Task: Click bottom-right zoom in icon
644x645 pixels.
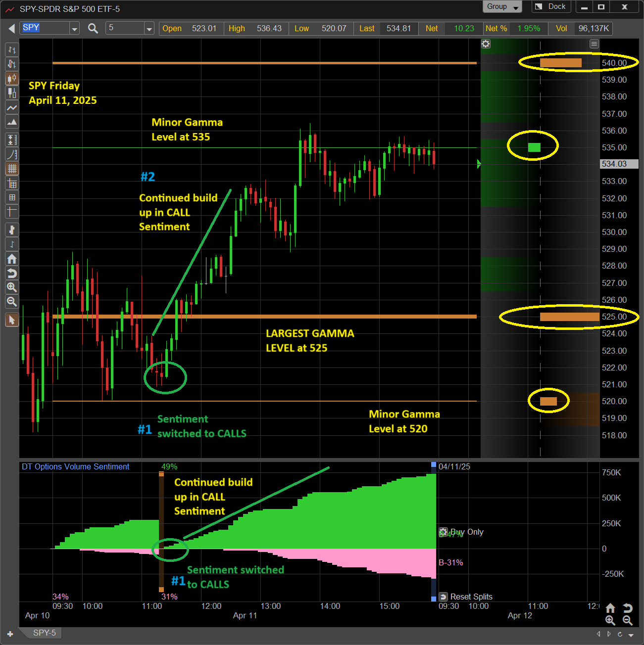Action: (610, 620)
